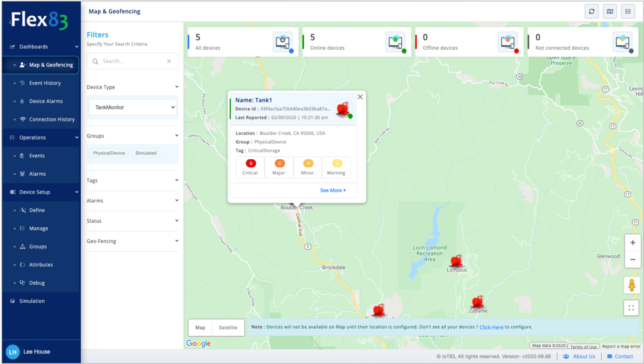Image resolution: width=644 pixels, height=364 pixels.
Task: Select the tank marker at Lompico
Action: click(456, 261)
